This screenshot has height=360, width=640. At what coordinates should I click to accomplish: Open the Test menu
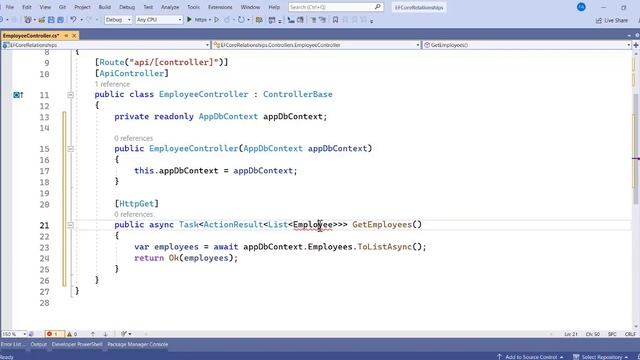[x=148, y=7]
